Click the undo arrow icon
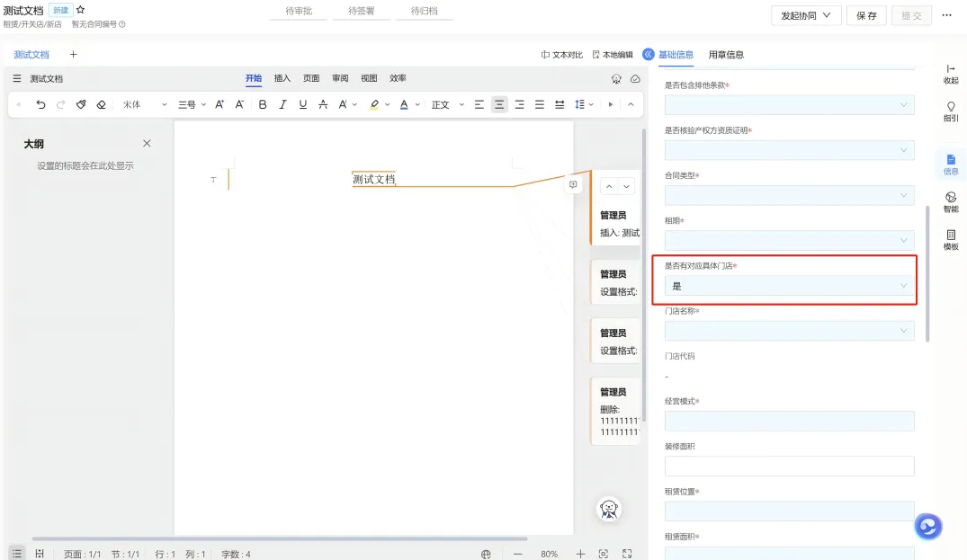This screenshot has width=967, height=560. (40, 105)
